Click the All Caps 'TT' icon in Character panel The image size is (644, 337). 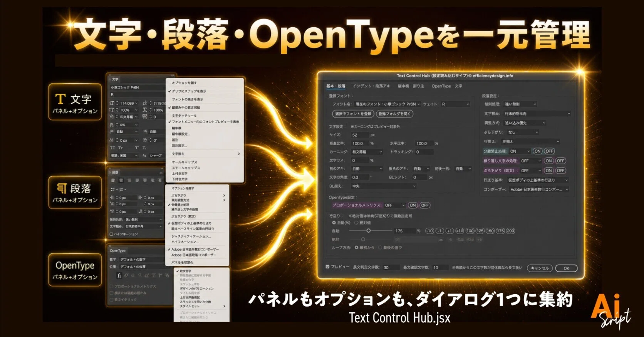pyautogui.click(x=112, y=148)
